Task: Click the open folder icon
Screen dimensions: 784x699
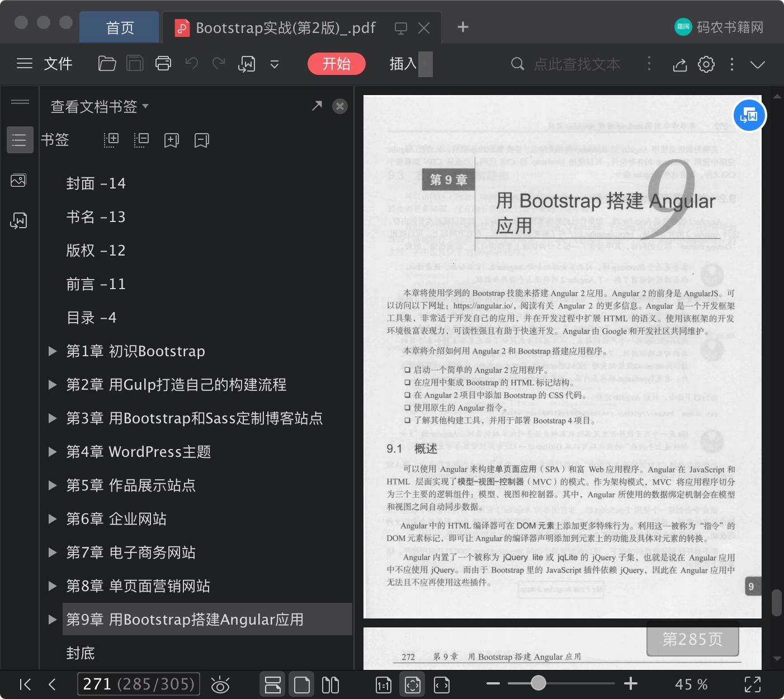Action: point(107,64)
